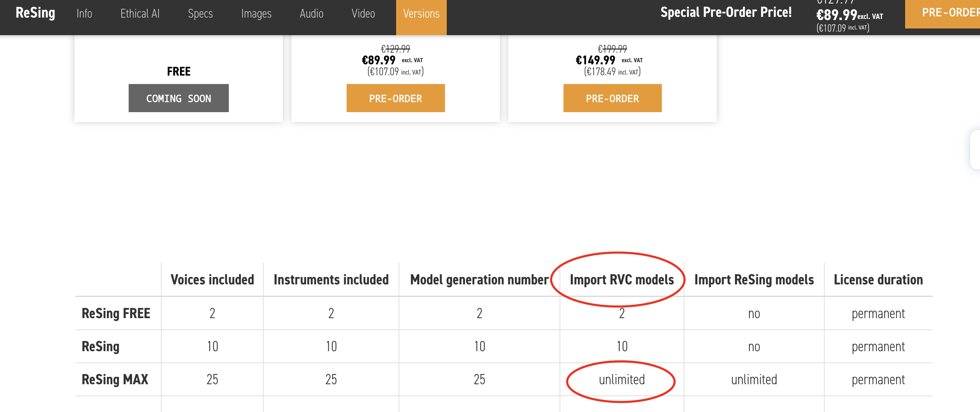This screenshot has width=980, height=412.
Task: Open the Video navigation item
Action: (x=363, y=14)
